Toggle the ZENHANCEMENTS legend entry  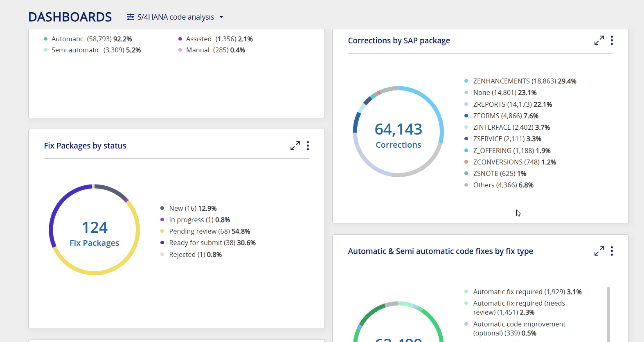520,81
